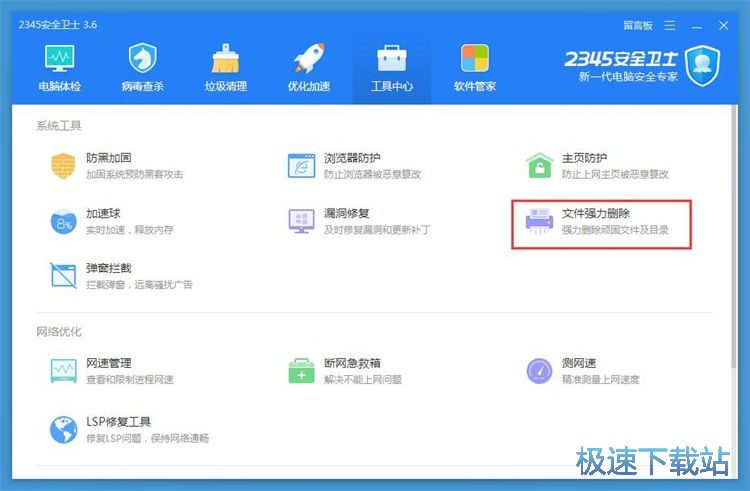Open 防黑加固 tool title

109,158
